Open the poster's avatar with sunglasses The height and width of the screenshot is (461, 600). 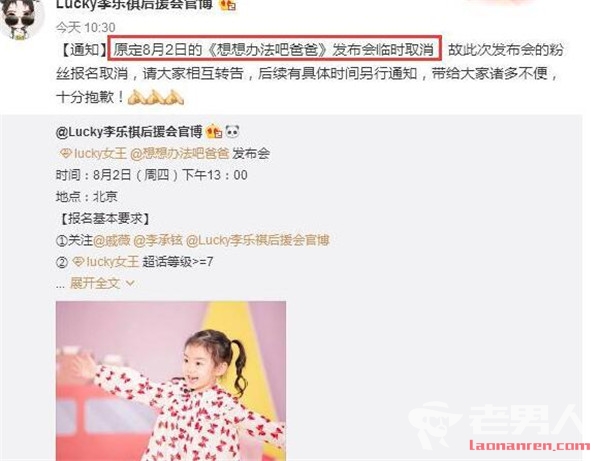[21, 17]
